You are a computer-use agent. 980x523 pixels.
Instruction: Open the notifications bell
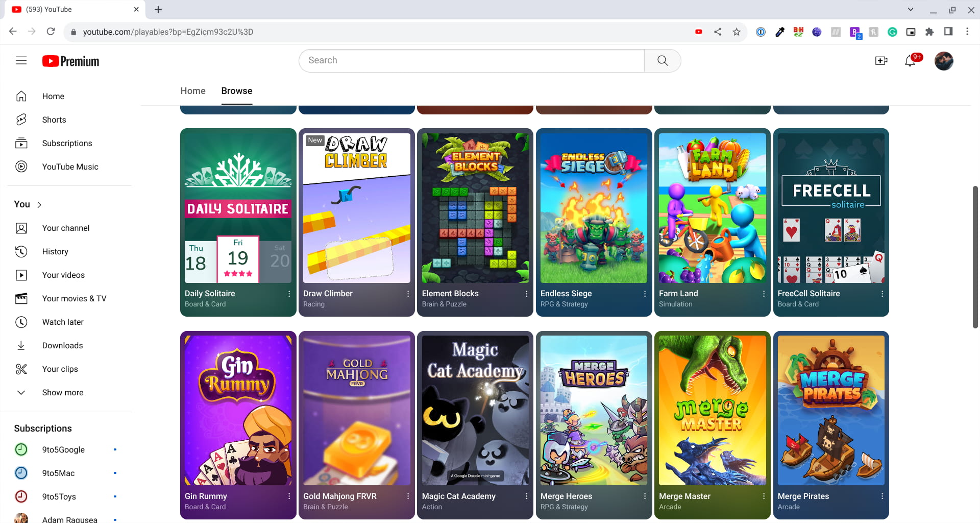(x=910, y=60)
